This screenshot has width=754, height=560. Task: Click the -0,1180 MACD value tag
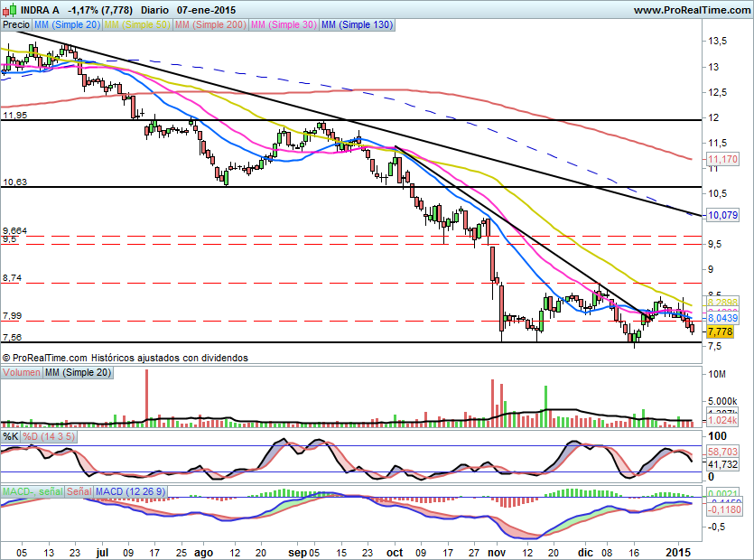click(x=724, y=509)
